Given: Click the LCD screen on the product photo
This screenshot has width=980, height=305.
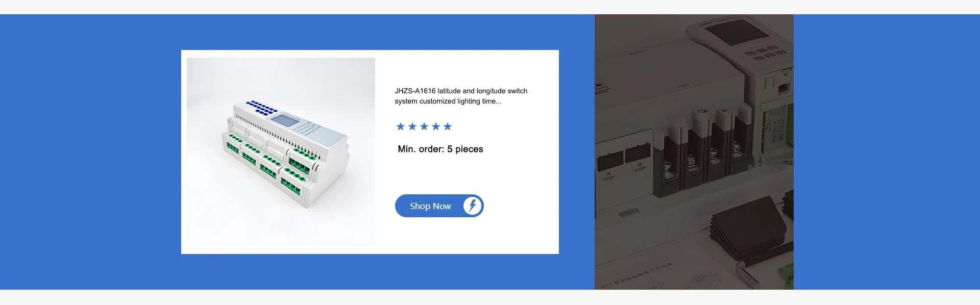Looking at the screenshot, I should click(x=284, y=121).
